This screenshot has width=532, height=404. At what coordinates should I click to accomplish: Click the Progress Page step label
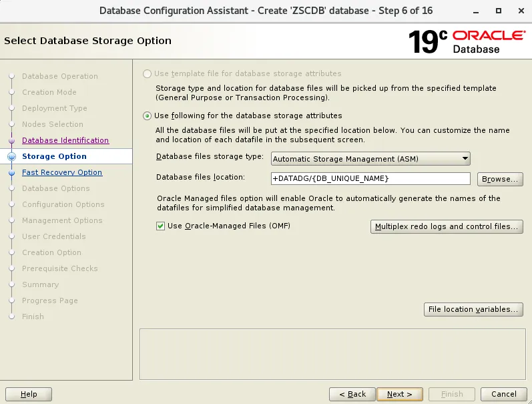tap(50, 300)
